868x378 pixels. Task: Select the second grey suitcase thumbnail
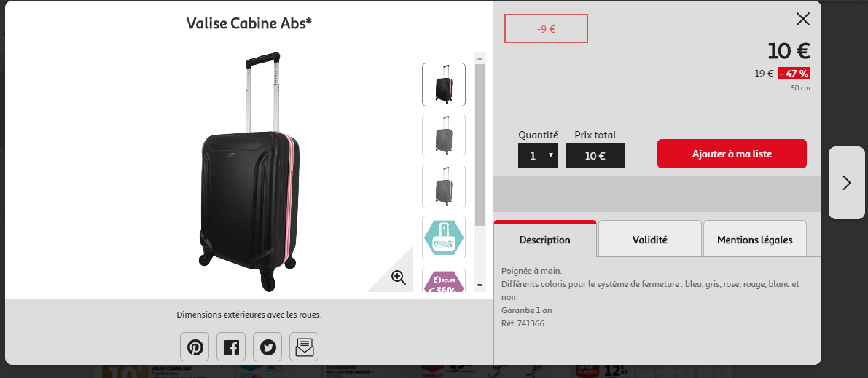coord(444,135)
